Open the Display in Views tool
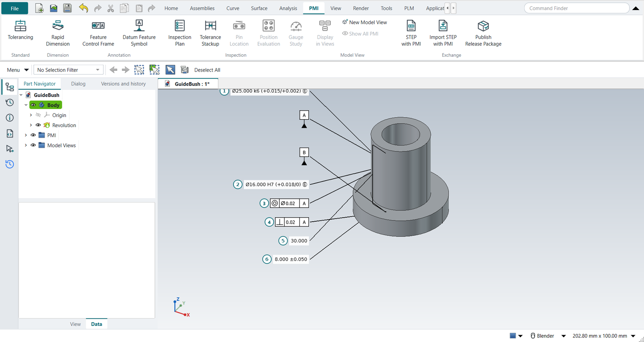The width and height of the screenshot is (644, 342). pyautogui.click(x=325, y=33)
